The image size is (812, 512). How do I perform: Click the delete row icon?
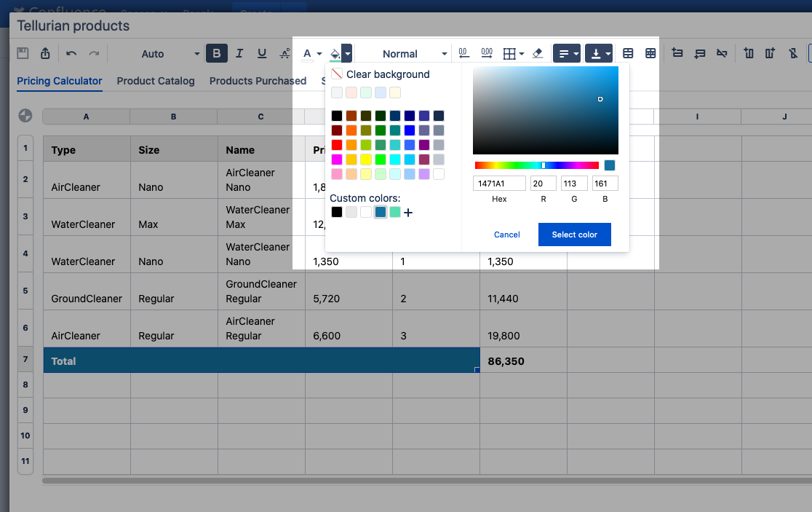click(x=722, y=53)
